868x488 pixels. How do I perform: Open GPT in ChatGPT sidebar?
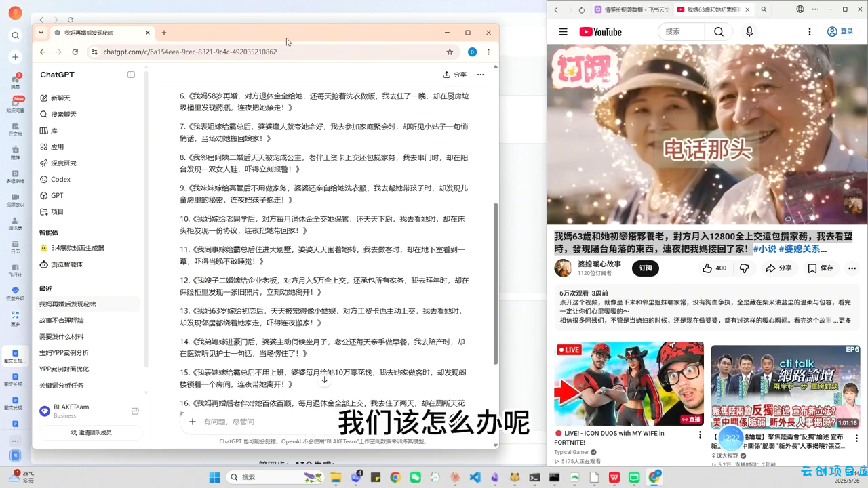pos(52,195)
